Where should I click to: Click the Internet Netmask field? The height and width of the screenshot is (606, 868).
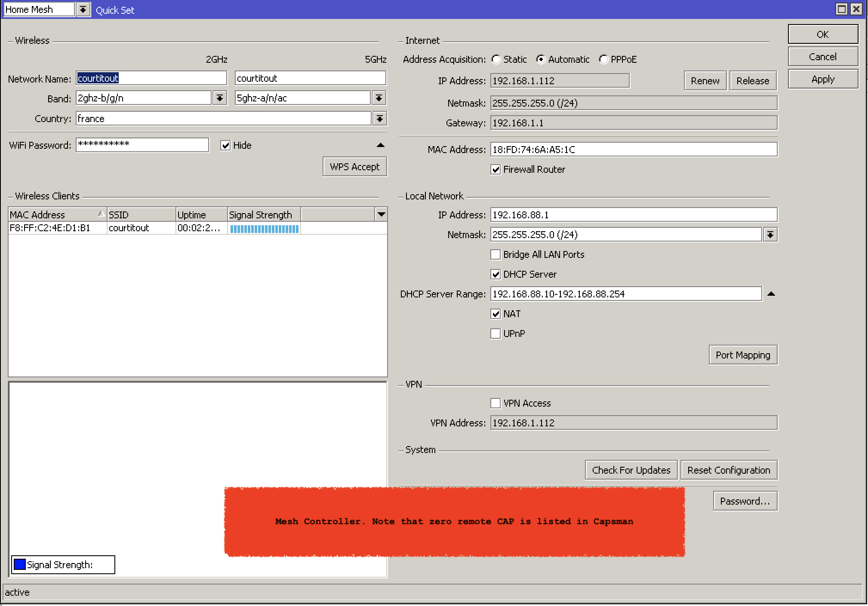(x=634, y=103)
